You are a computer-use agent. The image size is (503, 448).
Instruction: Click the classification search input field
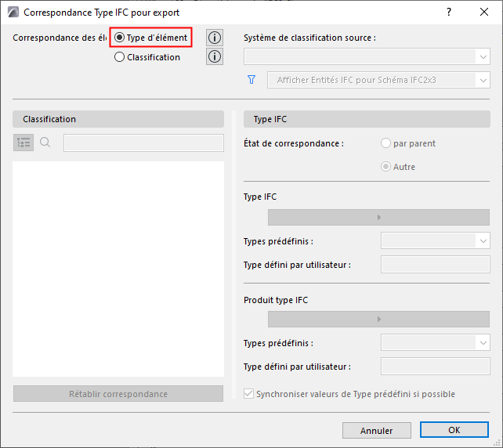pyautogui.click(x=143, y=143)
